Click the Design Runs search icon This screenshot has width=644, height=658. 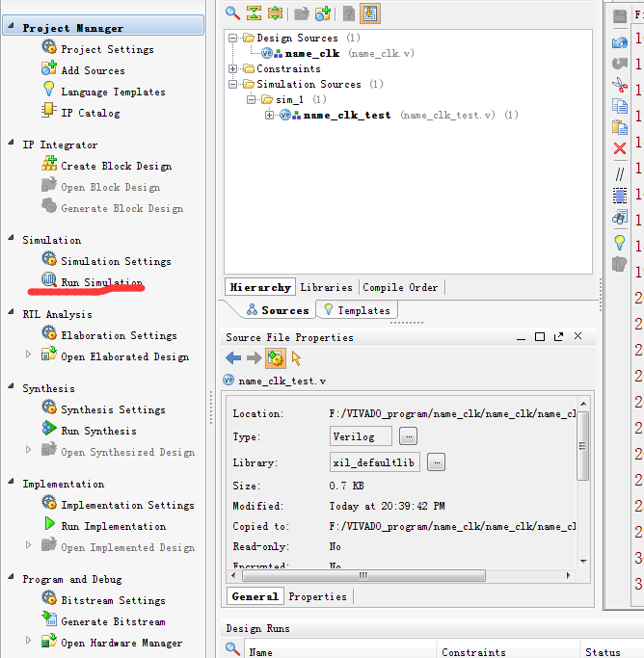[232, 649]
